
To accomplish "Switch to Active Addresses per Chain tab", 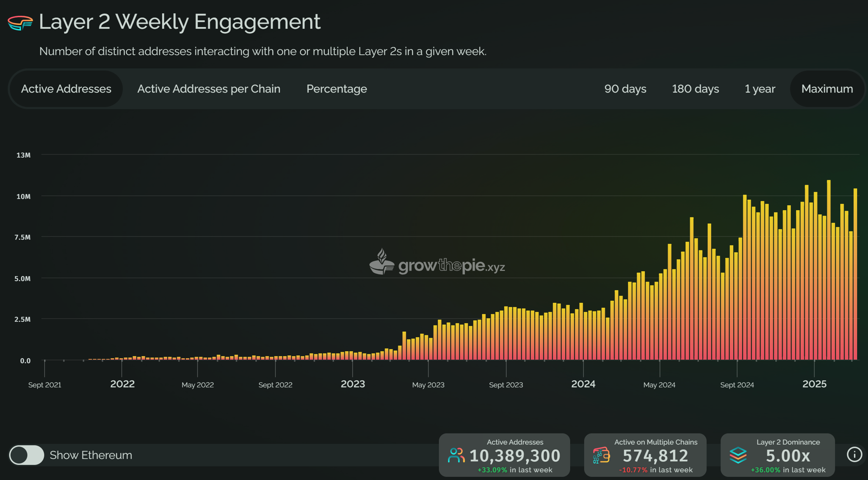I will [209, 89].
